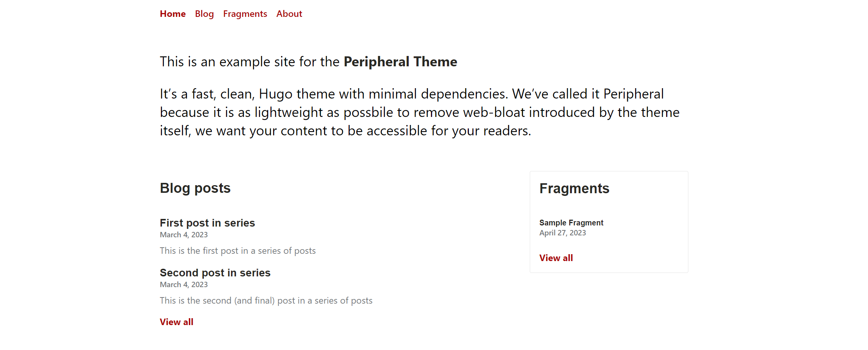Open the Fragments page from the navigation
The width and height of the screenshot is (868, 350).
pyautogui.click(x=245, y=14)
